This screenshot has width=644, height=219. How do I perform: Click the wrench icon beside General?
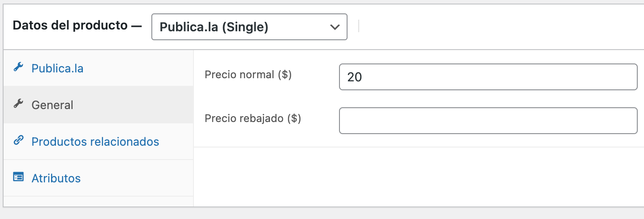pos(18,104)
